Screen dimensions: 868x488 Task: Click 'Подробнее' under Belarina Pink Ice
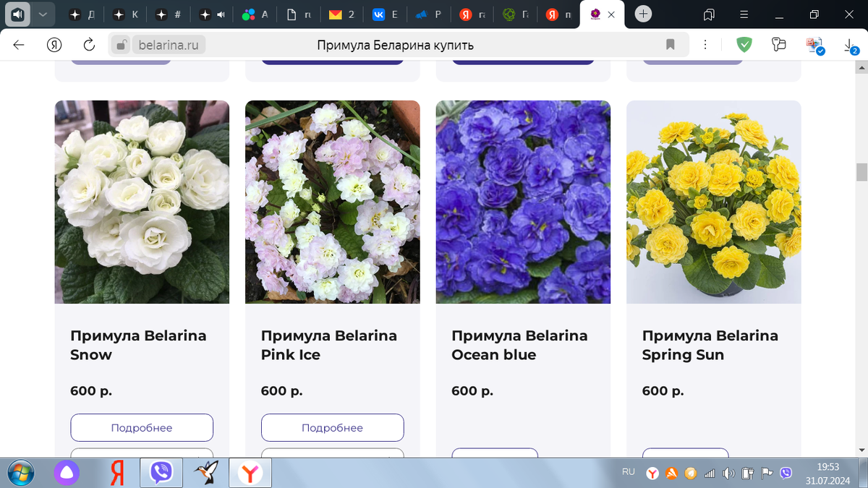coord(333,427)
